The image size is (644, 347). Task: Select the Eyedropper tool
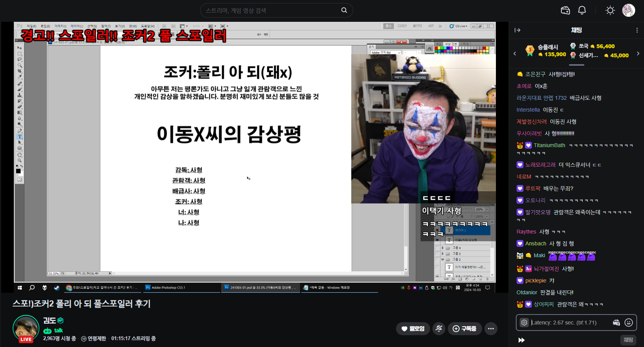pyautogui.click(x=20, y=77)
